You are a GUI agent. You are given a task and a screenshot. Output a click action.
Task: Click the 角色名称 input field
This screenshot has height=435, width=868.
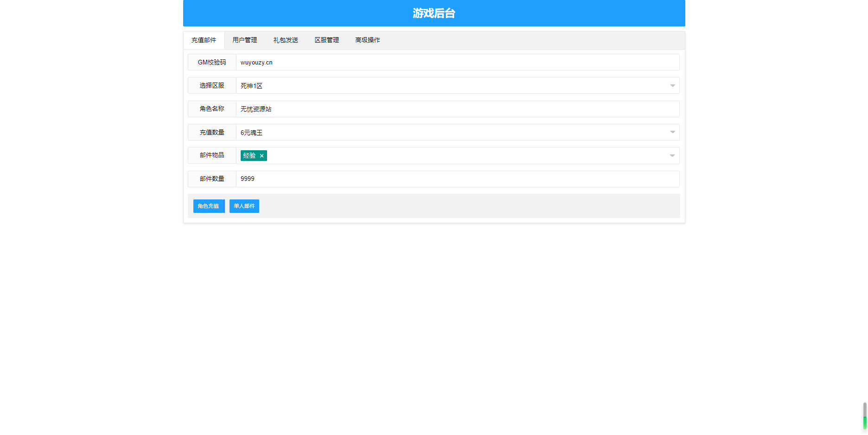click(458, 109)
